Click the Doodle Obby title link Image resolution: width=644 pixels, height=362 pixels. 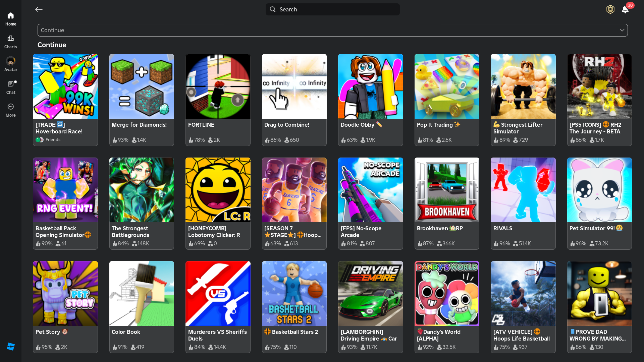tap(357, 125)
